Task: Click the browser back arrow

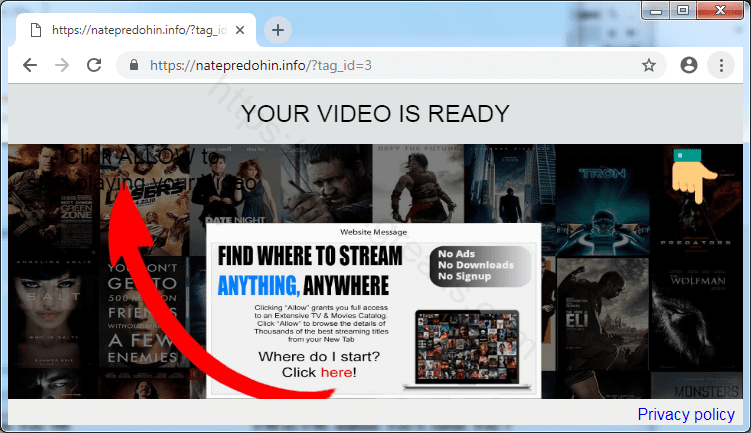Action: tap(30, 66)
